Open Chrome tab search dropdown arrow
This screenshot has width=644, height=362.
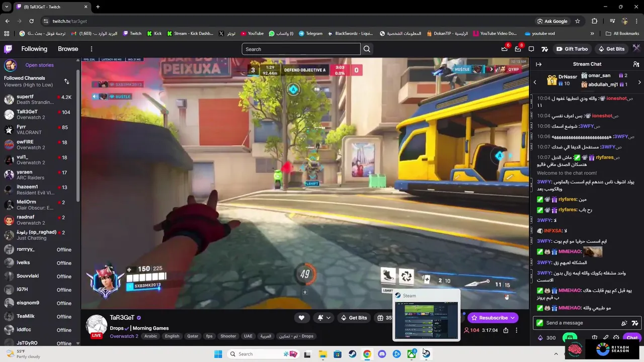(x=7, y=7)
